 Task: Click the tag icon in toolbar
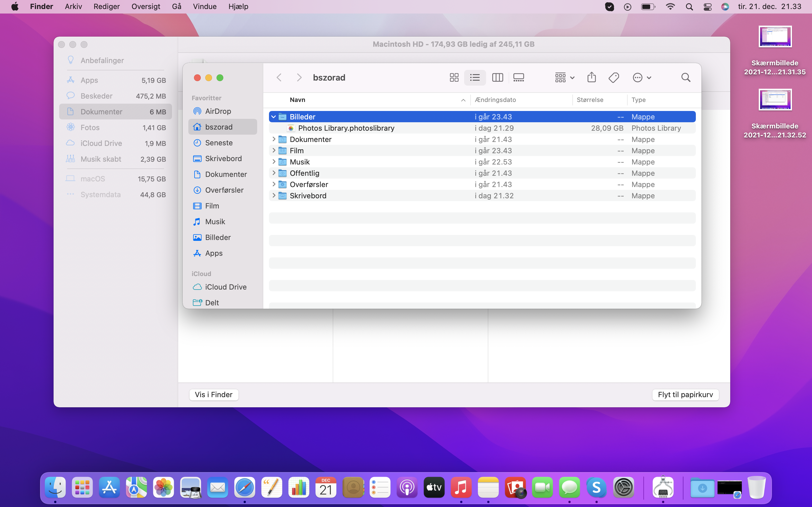point(614,78)
